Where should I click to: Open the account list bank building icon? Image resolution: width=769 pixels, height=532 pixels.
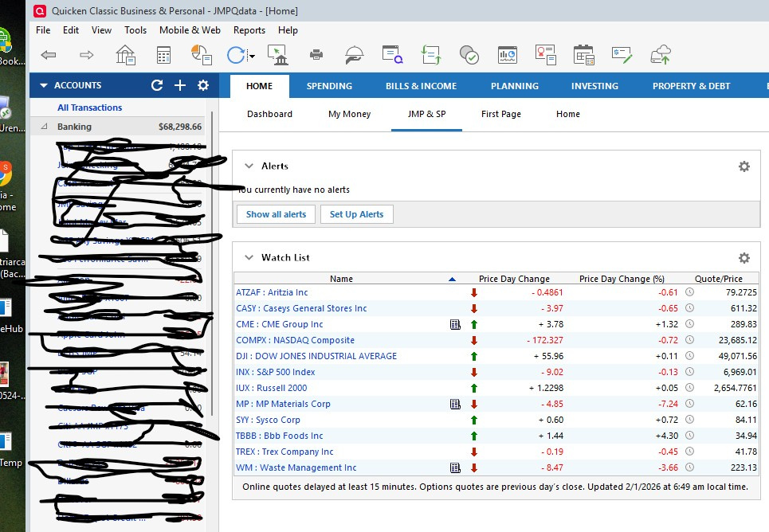point(125,54)
